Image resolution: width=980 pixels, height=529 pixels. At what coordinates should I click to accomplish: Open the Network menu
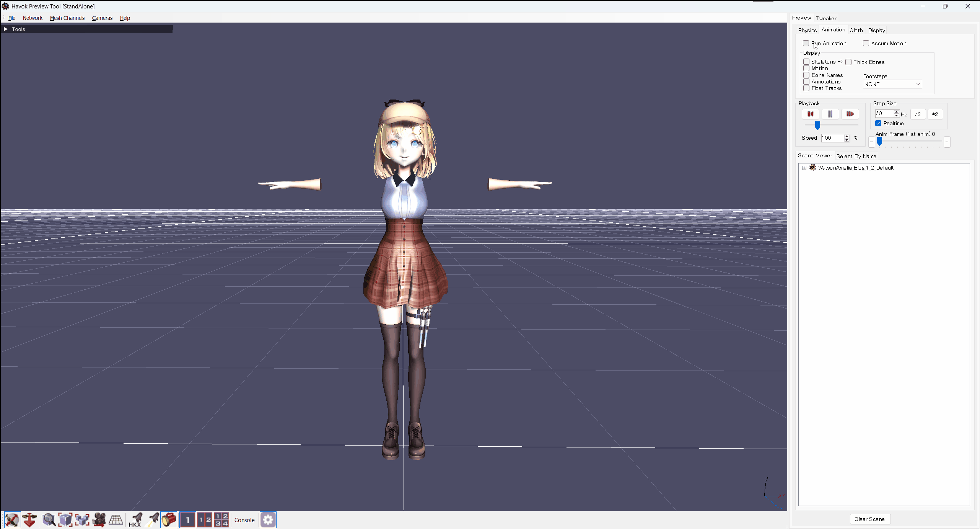(x=33, y=18)
